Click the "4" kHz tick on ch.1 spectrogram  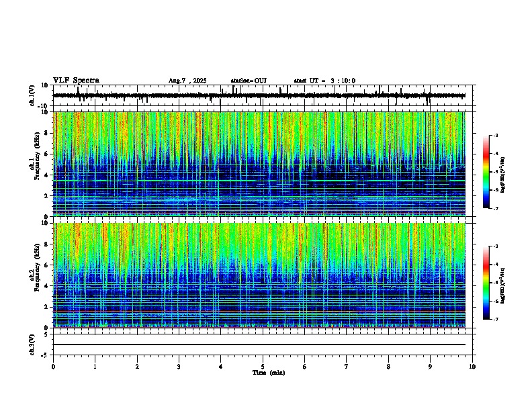click(47, 175)
